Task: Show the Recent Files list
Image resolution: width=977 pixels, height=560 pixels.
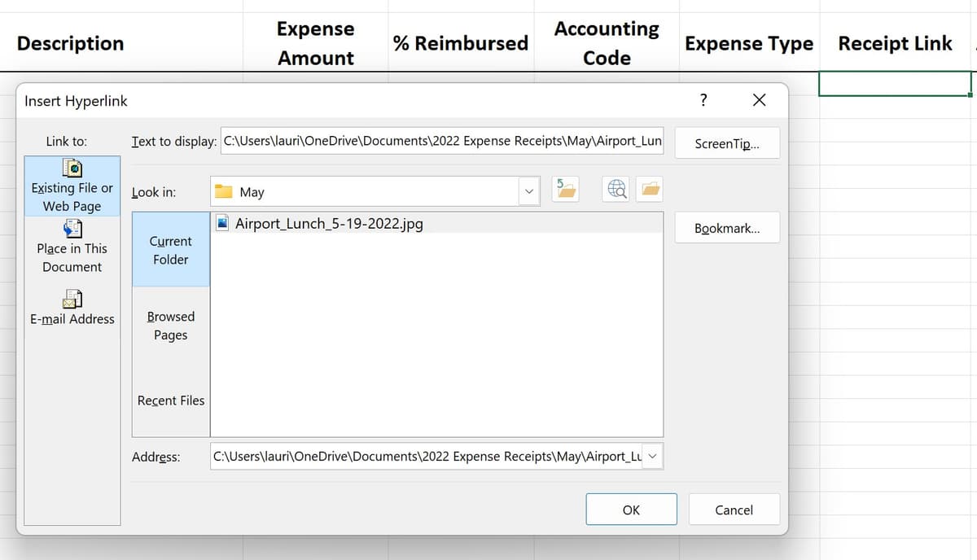Action: 170,400
